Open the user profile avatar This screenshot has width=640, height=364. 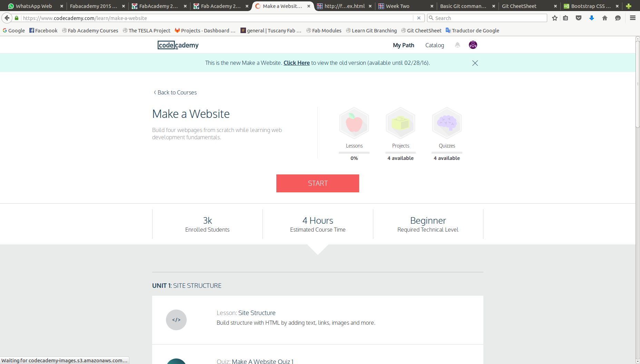[x=473, y=45]
